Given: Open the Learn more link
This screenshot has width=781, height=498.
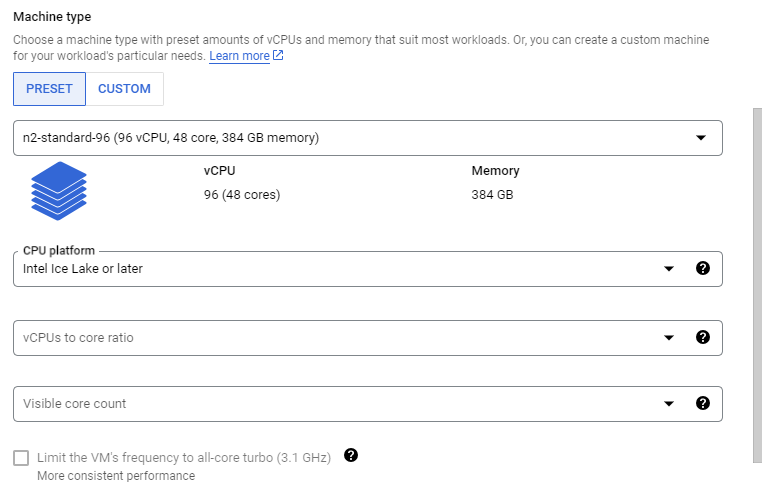Looking at the screenshot, I should point(239,56).
